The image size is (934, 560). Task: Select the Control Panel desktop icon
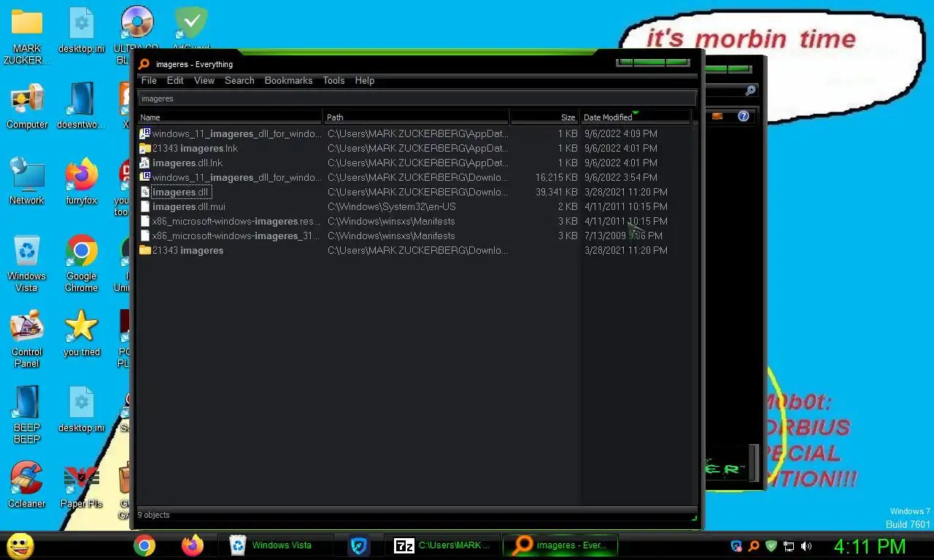point(27,339)
